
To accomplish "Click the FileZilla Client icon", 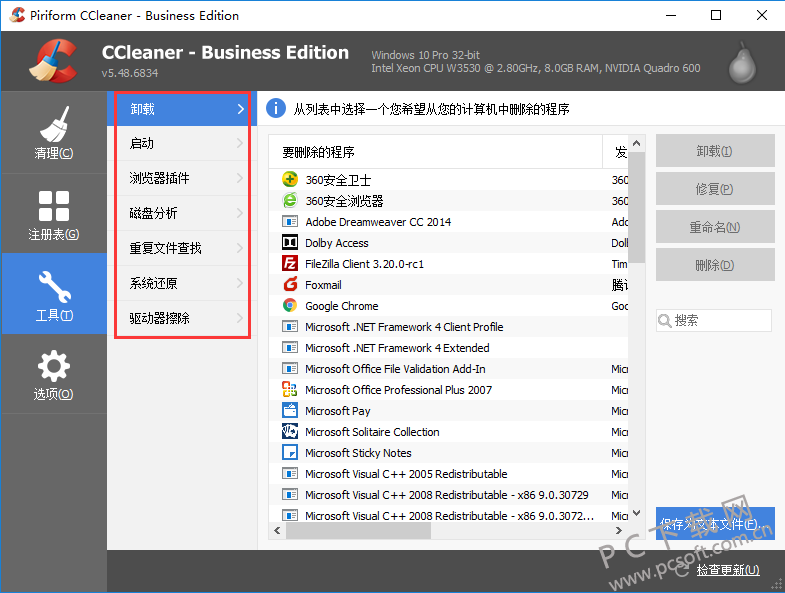I will pyautogui.click(x=290, y=263).
